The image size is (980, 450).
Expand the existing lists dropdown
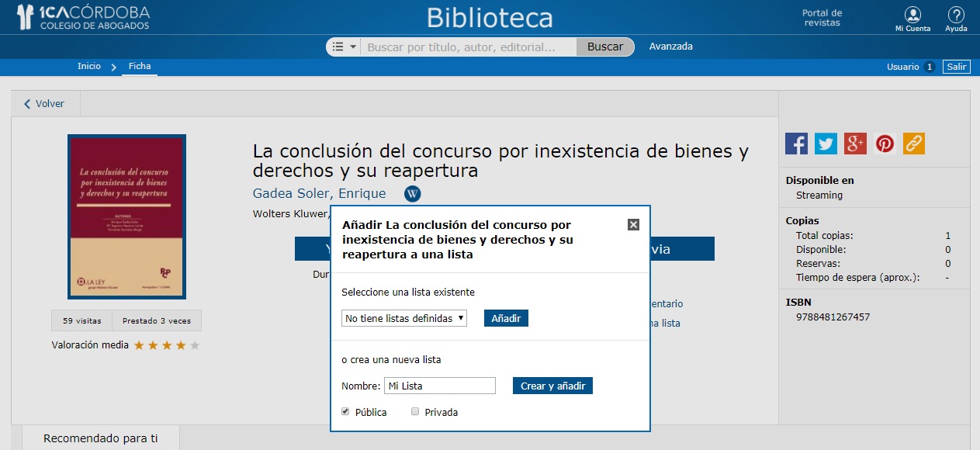(404, 318)
